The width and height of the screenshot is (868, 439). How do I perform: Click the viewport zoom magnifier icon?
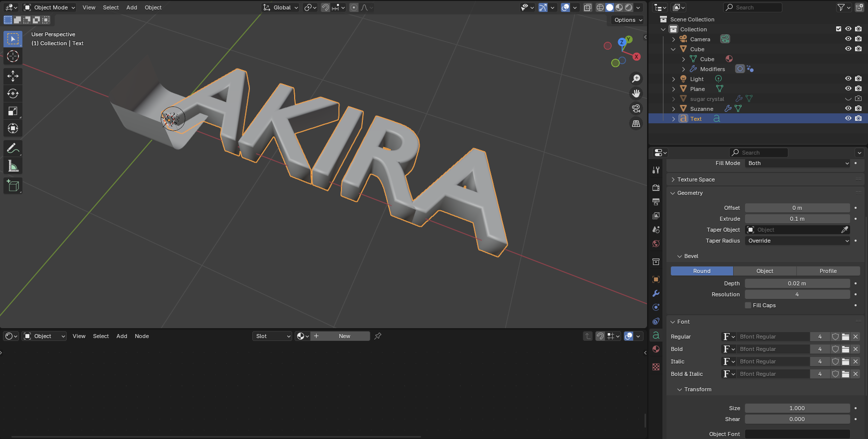(636, 79)
